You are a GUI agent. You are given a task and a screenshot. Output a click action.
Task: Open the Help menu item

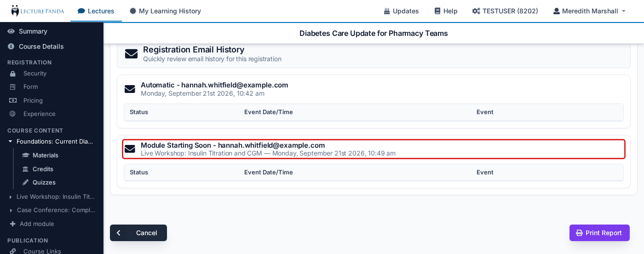click(446, 11)
